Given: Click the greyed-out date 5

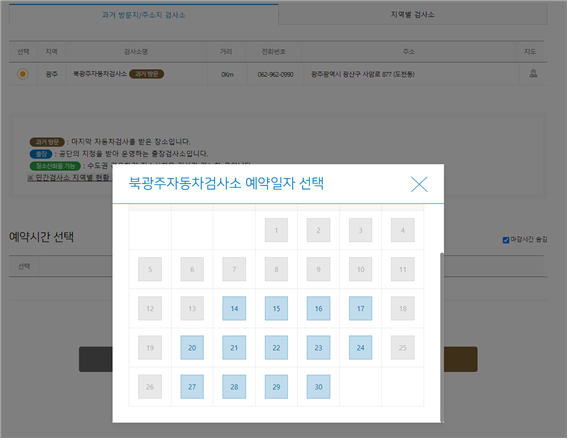Looking at the screenshot, I should pos(150,270).
